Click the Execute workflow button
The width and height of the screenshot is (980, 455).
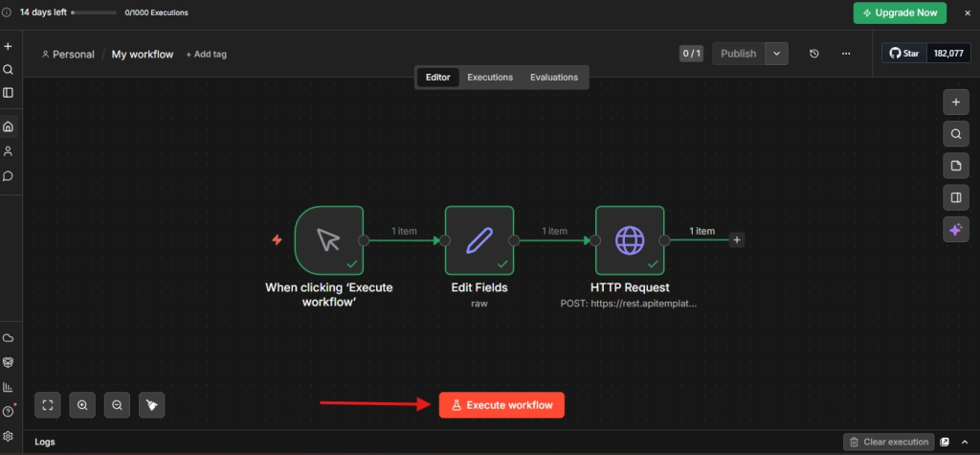point(501,405)
